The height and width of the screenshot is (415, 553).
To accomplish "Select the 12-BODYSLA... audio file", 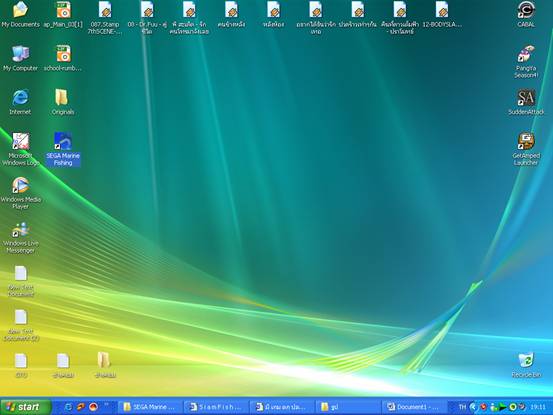I will pos(442,15).
